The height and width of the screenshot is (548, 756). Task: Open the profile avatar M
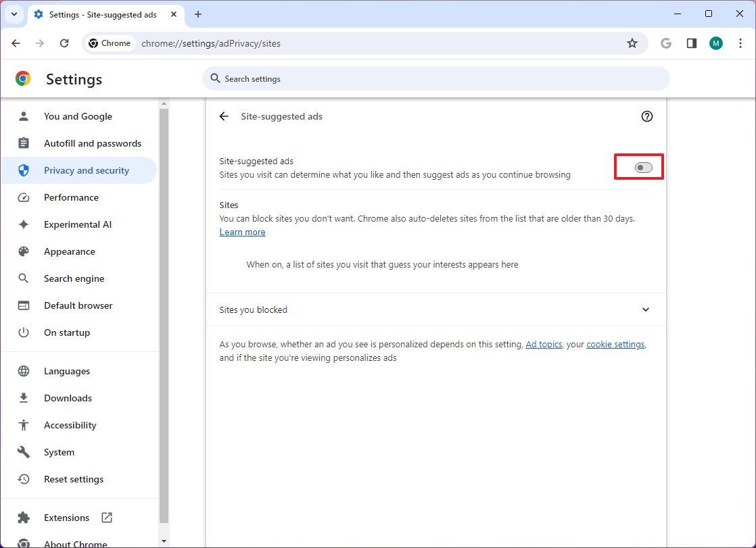(716, 43)
